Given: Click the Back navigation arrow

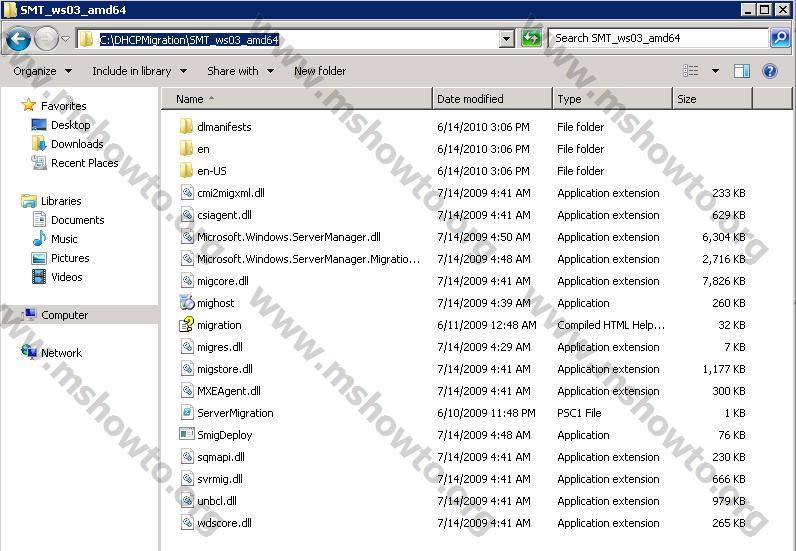Looking at the screenshot, I should point(19,39).
